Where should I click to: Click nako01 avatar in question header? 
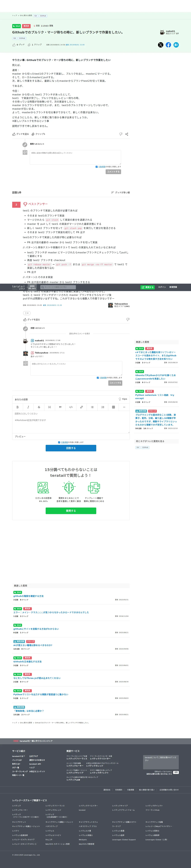(162, 32)
